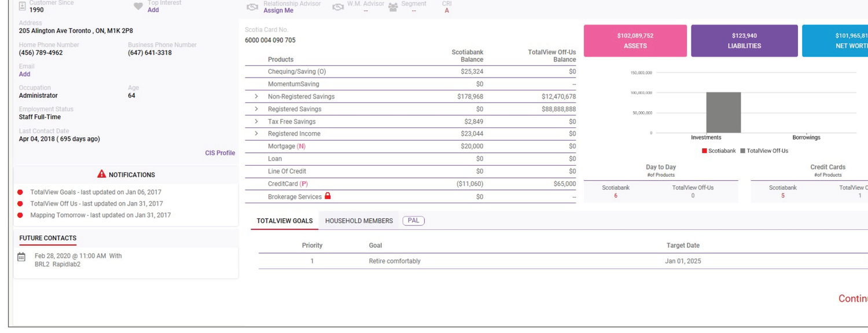Screen dimensions: 868x333
Task: Expand the Tax Free Savings row
Action: click(x=256, y=122)
